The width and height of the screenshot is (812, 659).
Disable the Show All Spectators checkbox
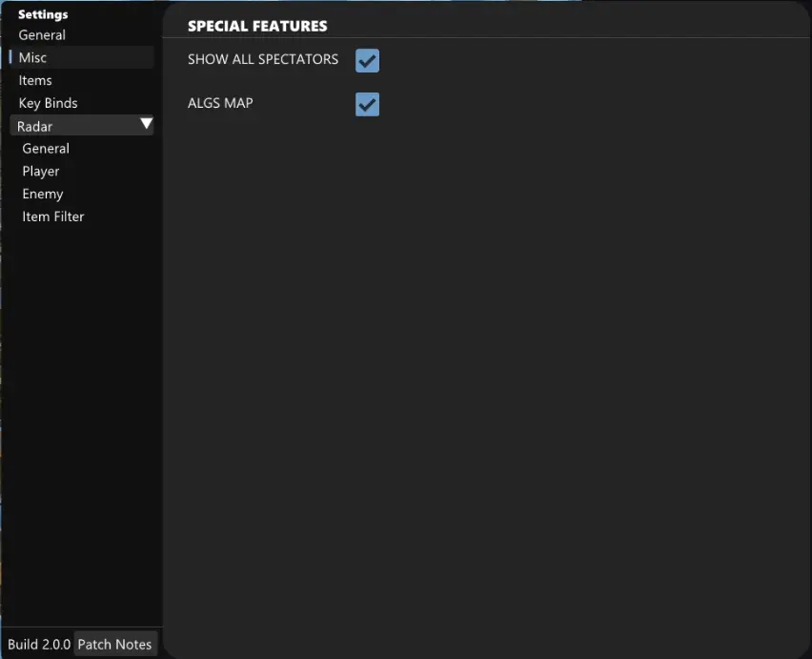tap(367, 61)
